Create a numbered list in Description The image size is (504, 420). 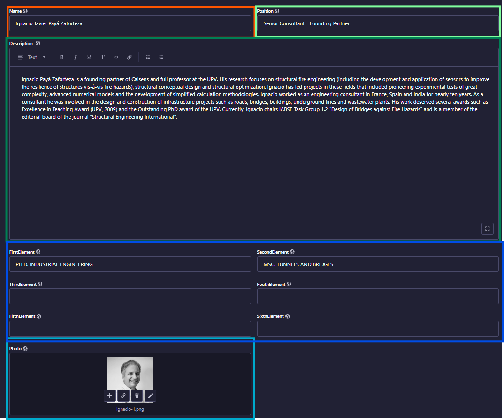(x=161, y=57)
